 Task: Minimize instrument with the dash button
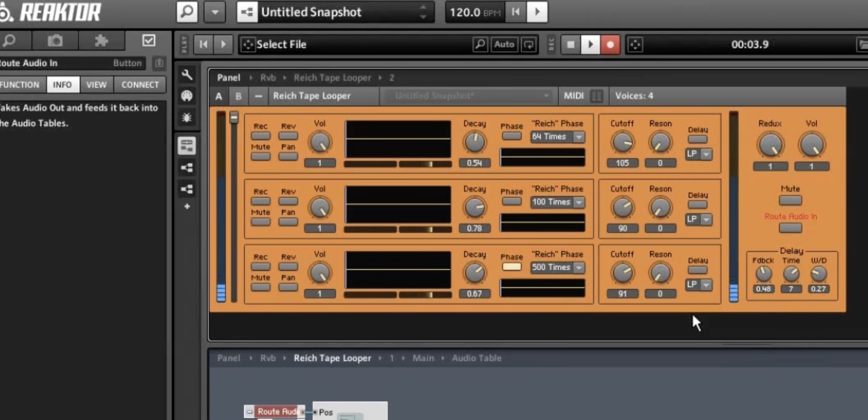pyautogui.click(x=258, y=96)
